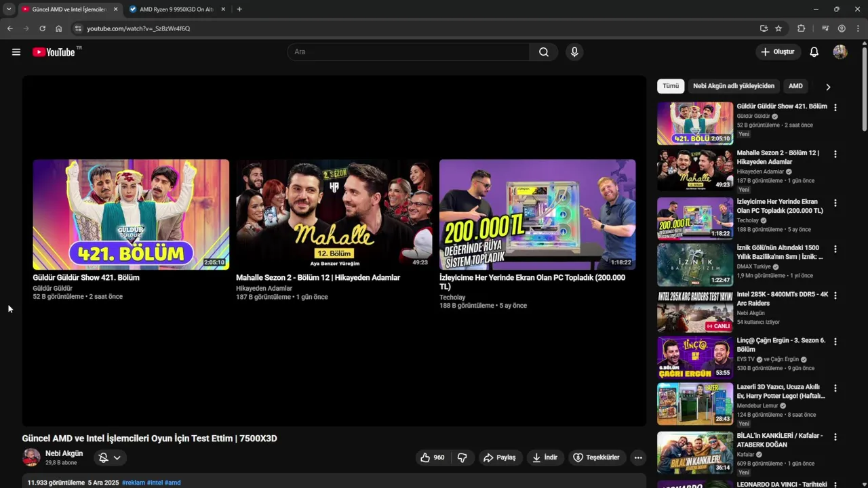The width and height of the screenshot is (868, 488).
Task: Open Techolay channel link under endscreen video
Action: [x=452, y=297]
